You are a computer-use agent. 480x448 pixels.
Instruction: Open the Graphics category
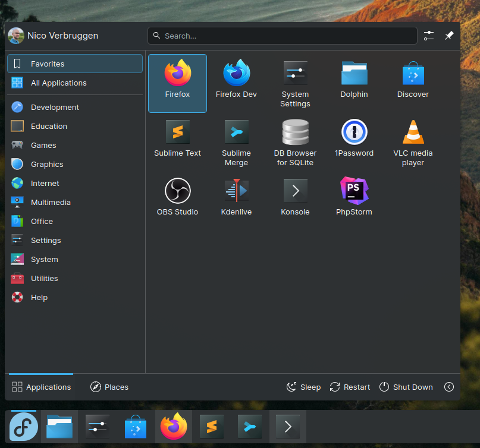pyautogui.click(x=75, y=164)
